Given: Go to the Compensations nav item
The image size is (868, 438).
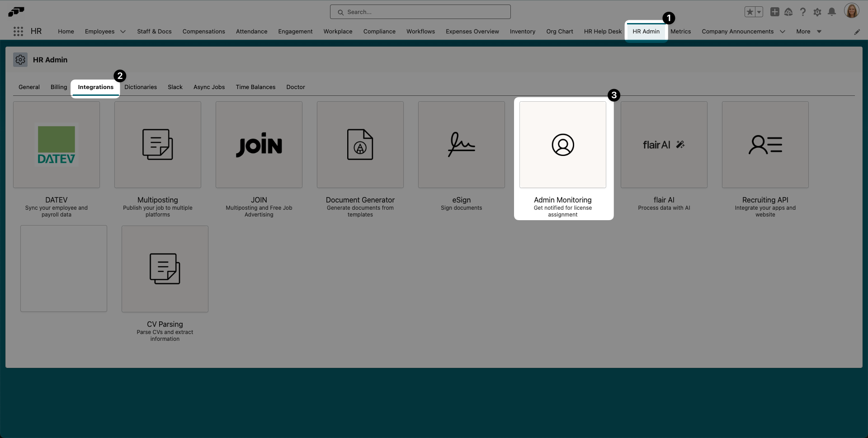Looking at the screenshot, I should point(203,32).
